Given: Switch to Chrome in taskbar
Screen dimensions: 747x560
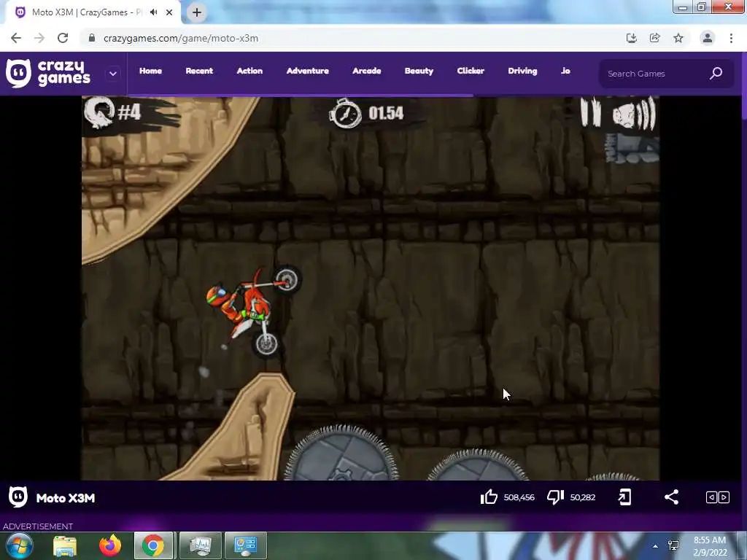Looking at the screenshot, I should point(153,545).
